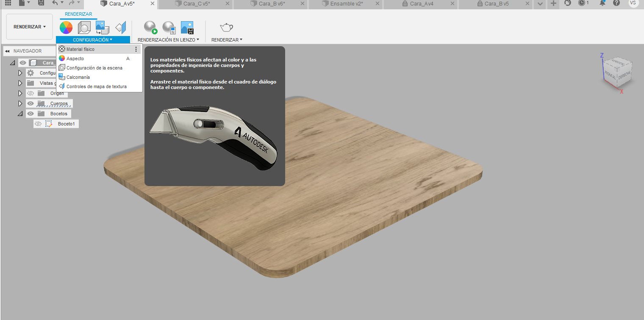644x320 pixels.
Task: Redo the last undone action
Action: click(71, 3)
